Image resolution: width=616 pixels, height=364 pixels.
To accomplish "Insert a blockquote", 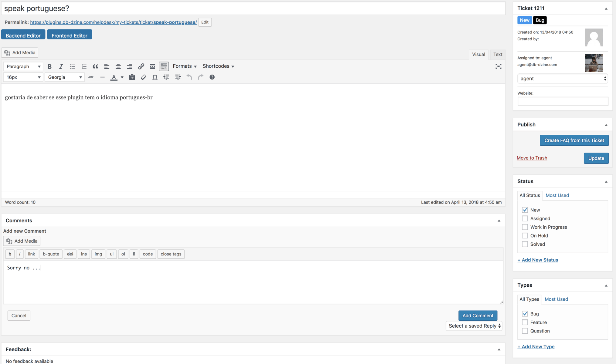I will [x=95, y=66].
